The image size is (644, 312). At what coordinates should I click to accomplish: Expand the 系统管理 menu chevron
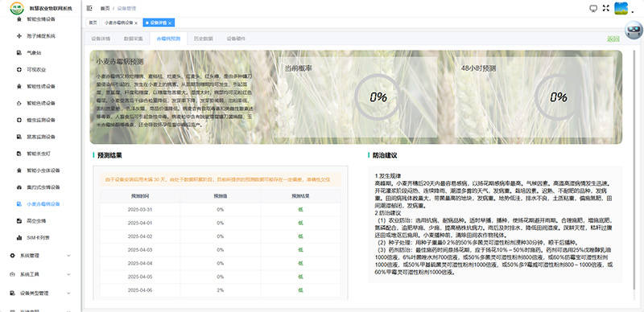[x=68, y=256]
